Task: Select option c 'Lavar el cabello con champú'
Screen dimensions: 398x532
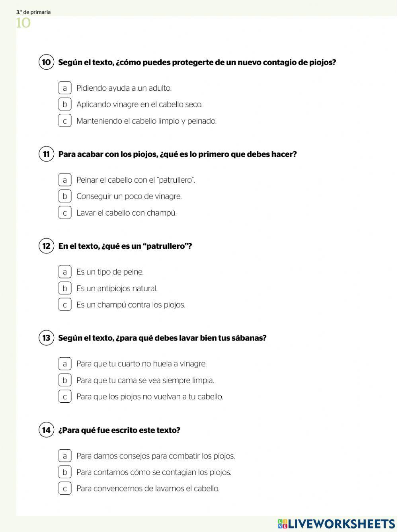Action: pyautogui.click(x=64, y=212)
